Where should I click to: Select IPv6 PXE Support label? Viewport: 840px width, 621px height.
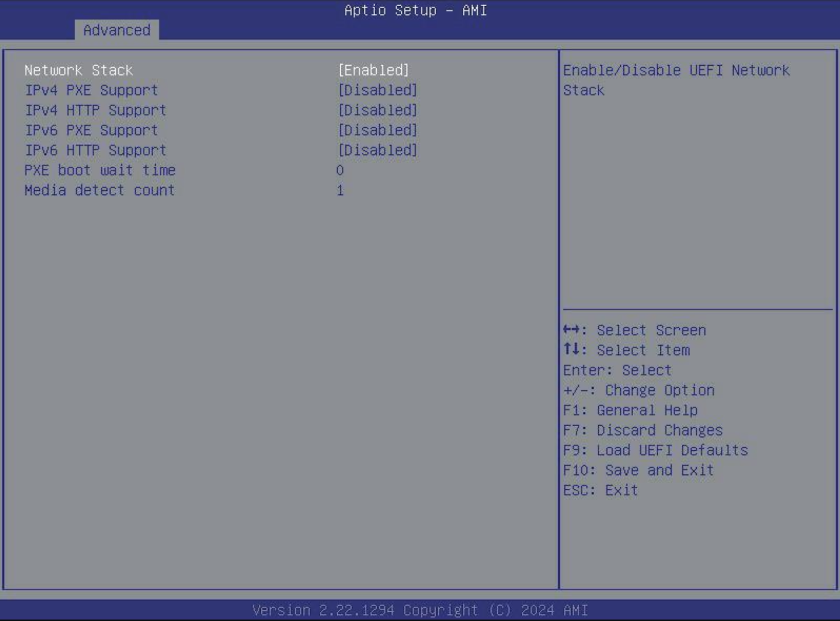tap(91, 130)
